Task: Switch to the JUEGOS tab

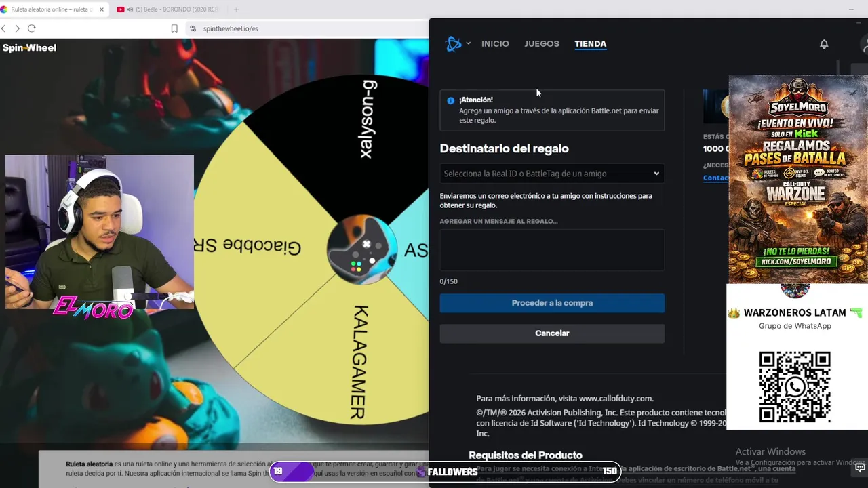Action: (x=542, y=43)
